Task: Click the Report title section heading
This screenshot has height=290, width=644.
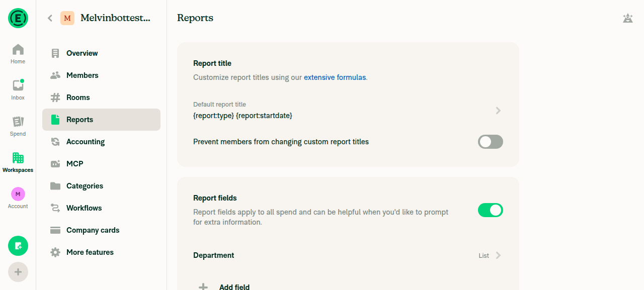Action: [212, 63]
